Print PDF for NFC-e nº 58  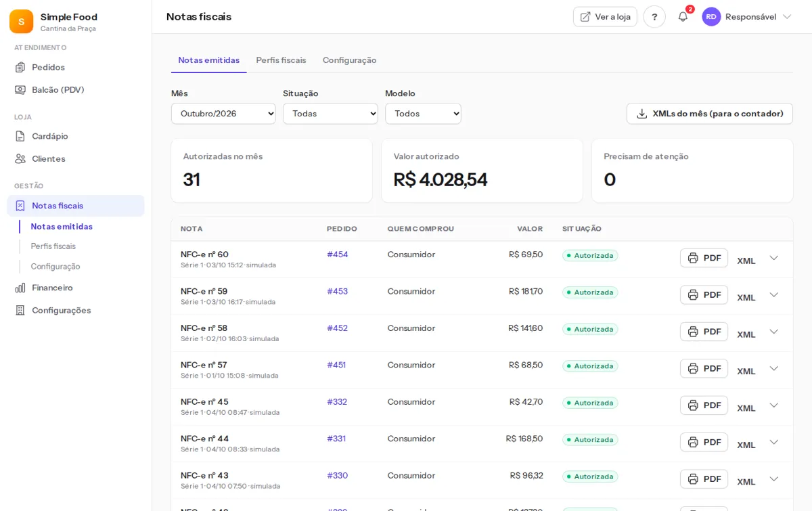pyautogui.click(x=704, y=332)
